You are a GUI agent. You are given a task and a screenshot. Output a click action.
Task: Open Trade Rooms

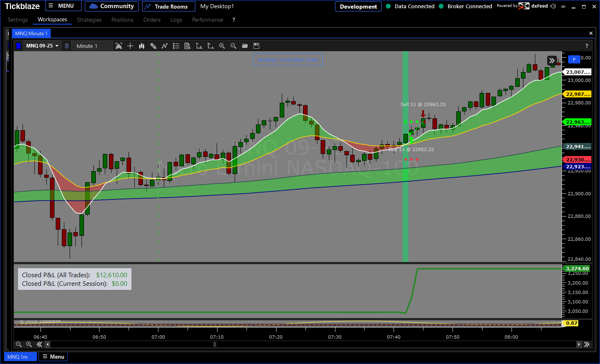click(x=166, y=7)
